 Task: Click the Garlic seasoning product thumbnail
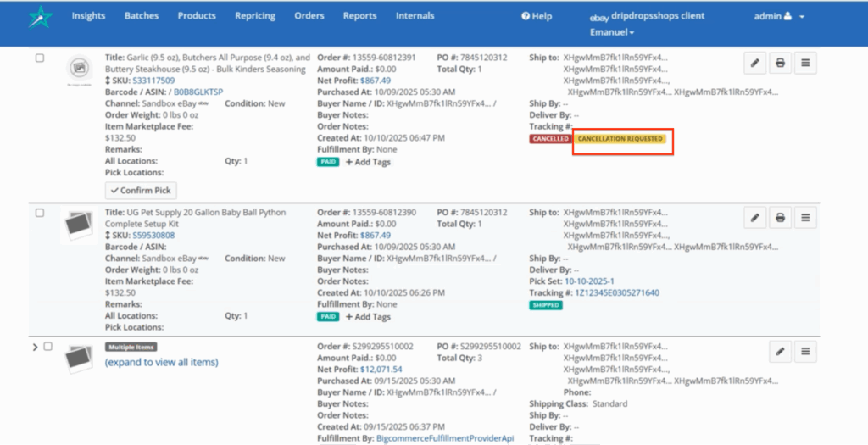[x=81, y=69]
